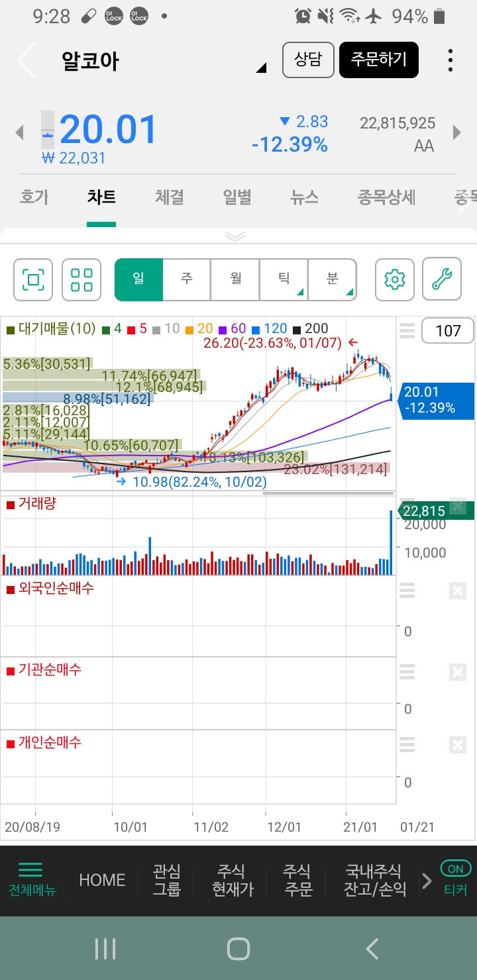The width and height of the screenshot is (477, 980).
Task: Close the 개인순매수 indicator panel
Action: pyautogui.click(x=457, y=745)
